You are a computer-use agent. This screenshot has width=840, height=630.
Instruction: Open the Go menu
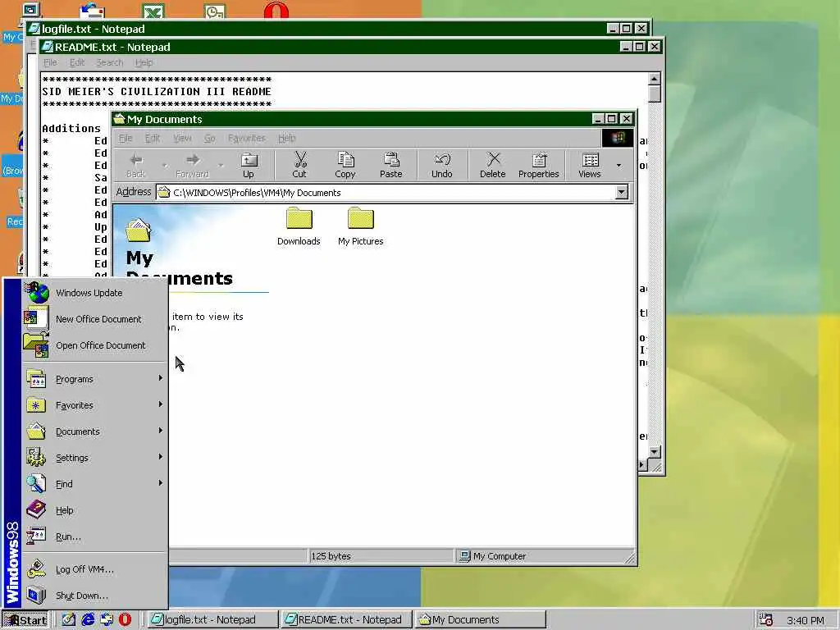(x=209, y=138)
